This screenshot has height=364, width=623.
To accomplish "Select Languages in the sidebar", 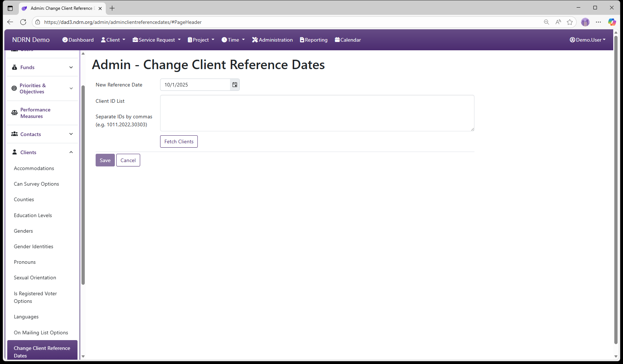I will 26,317.
